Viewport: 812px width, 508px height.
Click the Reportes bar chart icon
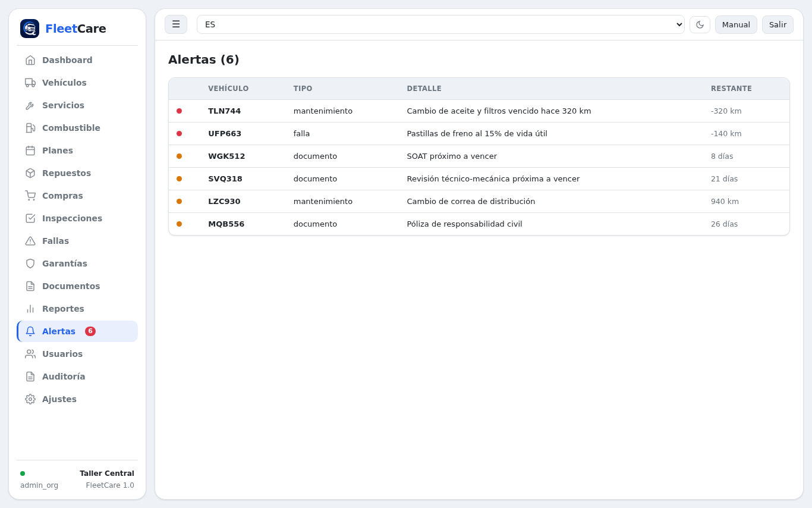click(x=30, y=309)
